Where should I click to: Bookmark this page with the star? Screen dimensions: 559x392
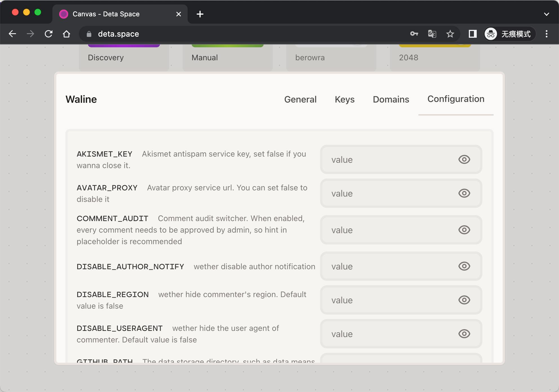(450, 34)
